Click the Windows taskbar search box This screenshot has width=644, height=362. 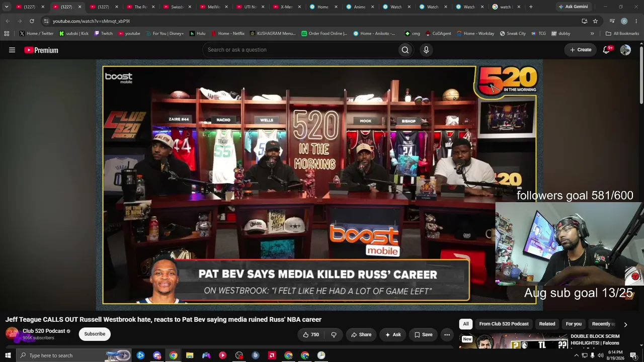click(73, 355)
